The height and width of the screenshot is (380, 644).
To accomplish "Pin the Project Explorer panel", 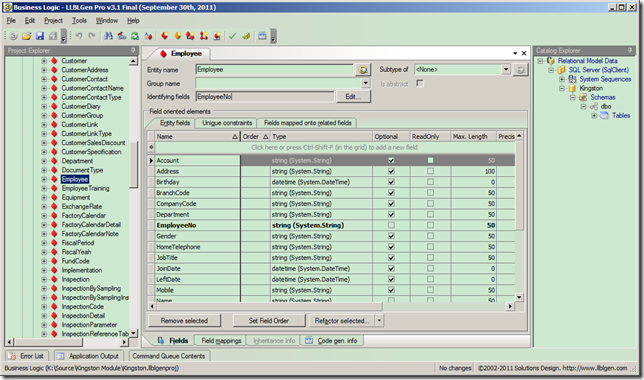I will click(x=133, y=50).
